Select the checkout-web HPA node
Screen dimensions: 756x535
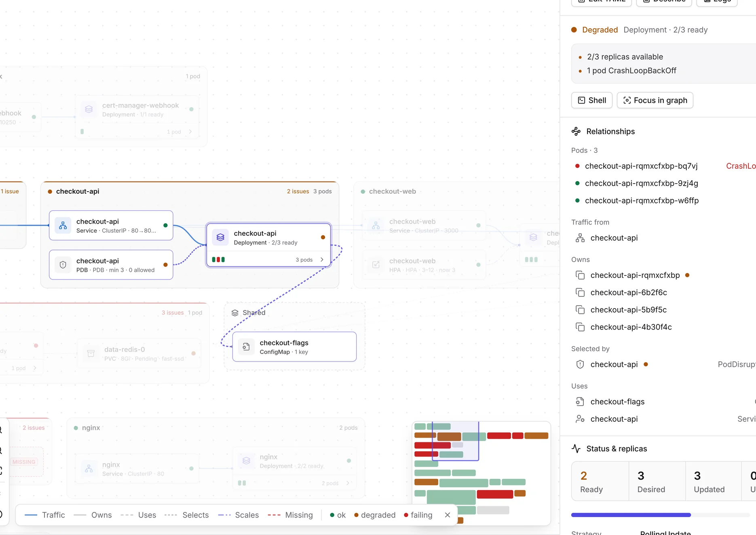(424, 265)
